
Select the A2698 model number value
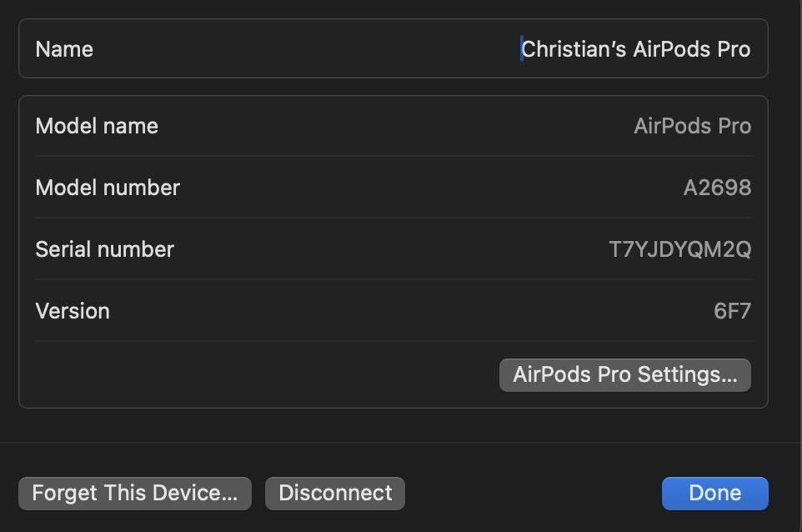(717, 188)
